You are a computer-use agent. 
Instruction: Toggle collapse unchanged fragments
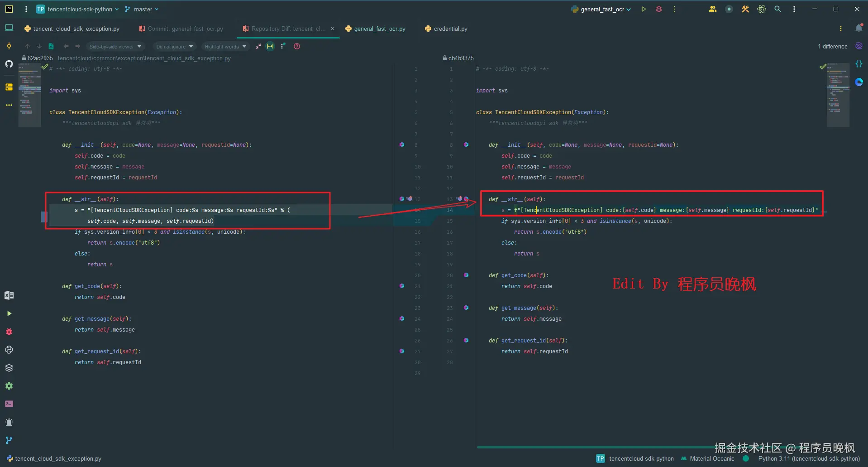pos(258,46)
